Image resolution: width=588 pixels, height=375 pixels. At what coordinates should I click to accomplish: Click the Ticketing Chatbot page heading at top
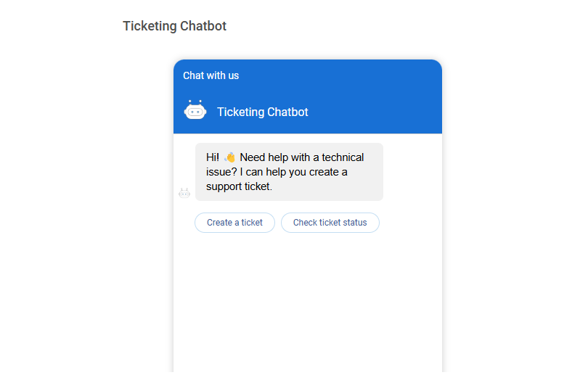(175, 26)
